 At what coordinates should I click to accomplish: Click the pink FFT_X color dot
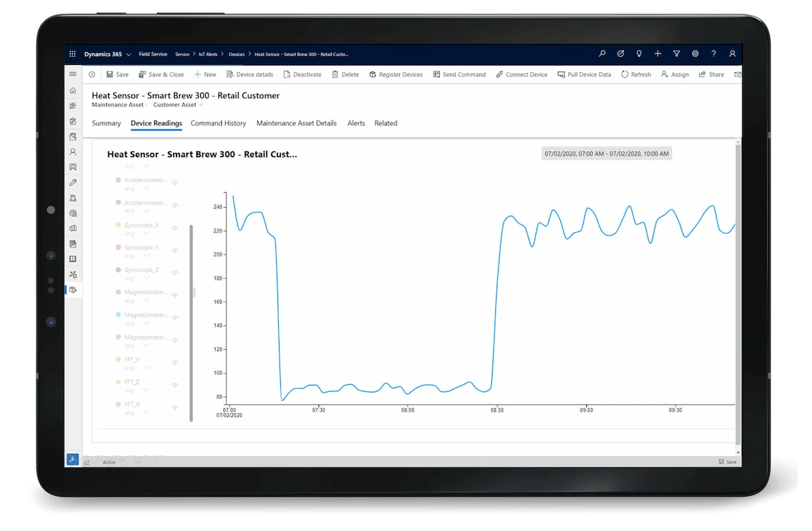pos(118,404)
